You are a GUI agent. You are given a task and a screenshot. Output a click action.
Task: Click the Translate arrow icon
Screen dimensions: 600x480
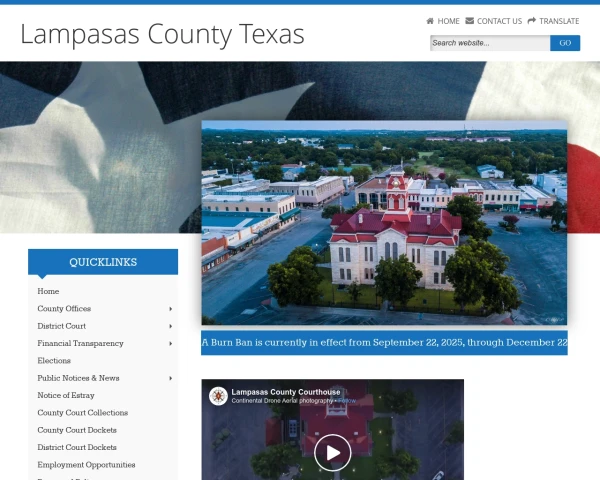pos(532,21)
